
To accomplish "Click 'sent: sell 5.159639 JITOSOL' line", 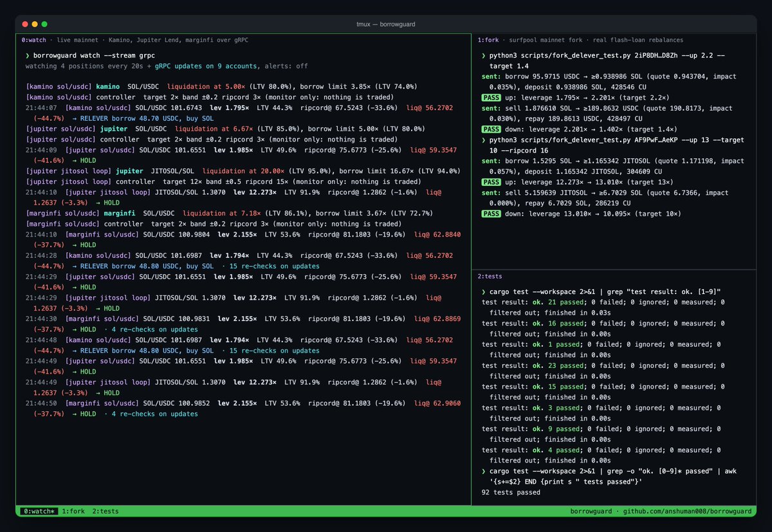I will pos(607,197).
